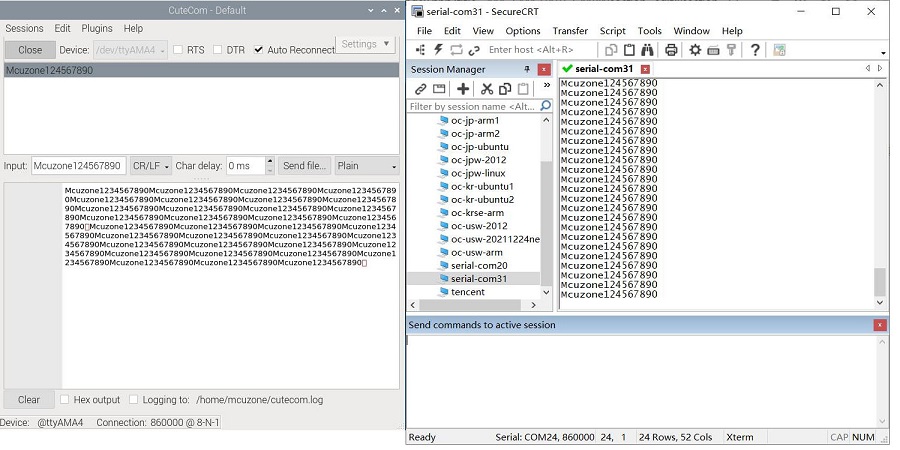Viewport: 900px width, 450px height.
Task: Pin the Session Manager panel
Action: (527, 69)
